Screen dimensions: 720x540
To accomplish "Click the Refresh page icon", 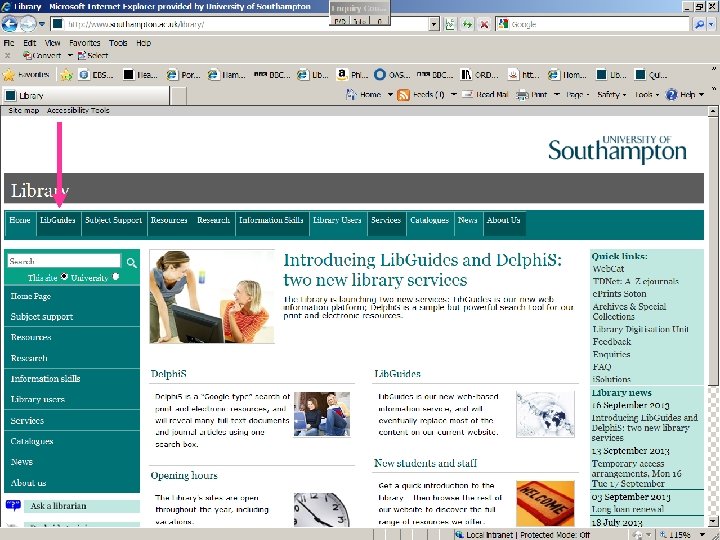I will (x=467, y=24).
